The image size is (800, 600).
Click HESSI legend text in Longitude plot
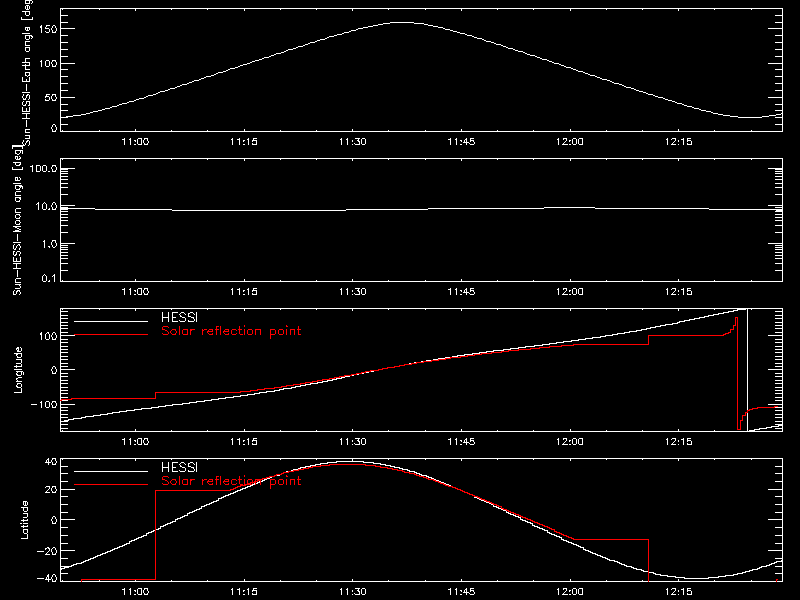tap(179, 317)
